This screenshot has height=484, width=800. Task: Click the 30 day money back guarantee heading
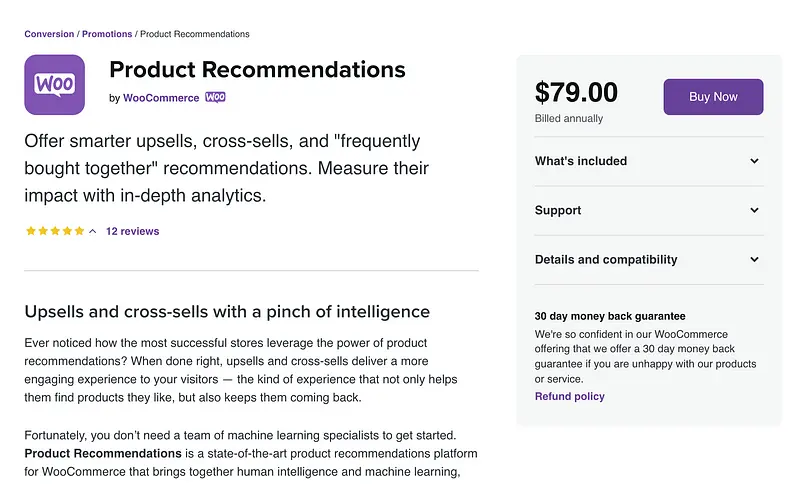pos(610,315)
